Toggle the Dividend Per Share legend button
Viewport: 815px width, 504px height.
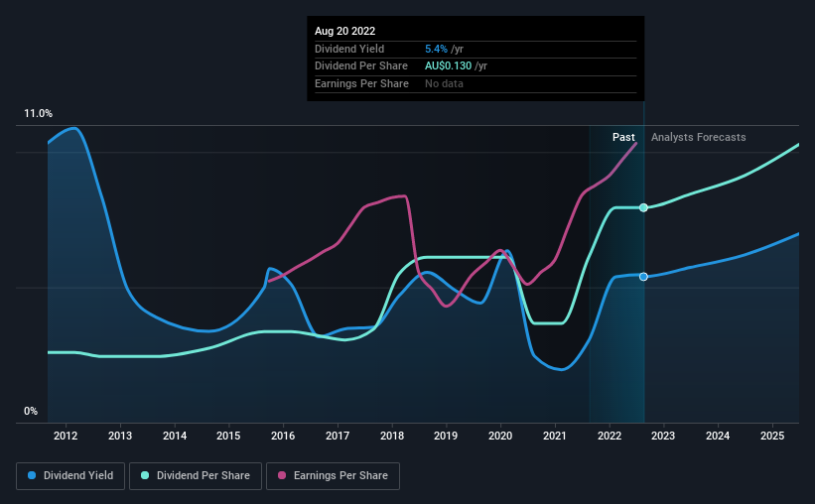[196, 476]
